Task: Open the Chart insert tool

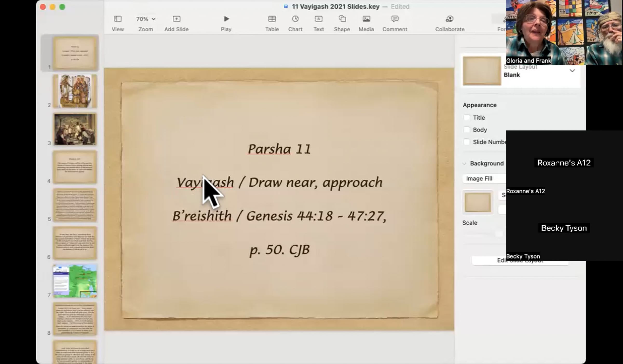Action: click(295, 19)
